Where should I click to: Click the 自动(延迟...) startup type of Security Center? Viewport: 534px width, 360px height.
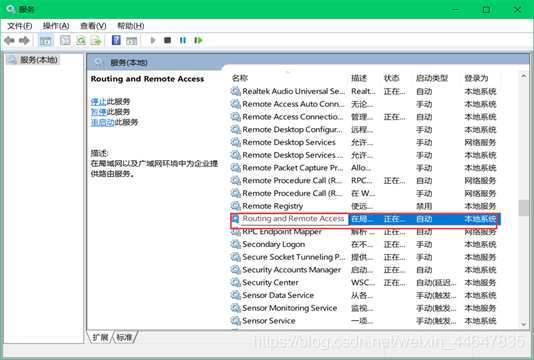click(x=436, y=282)
